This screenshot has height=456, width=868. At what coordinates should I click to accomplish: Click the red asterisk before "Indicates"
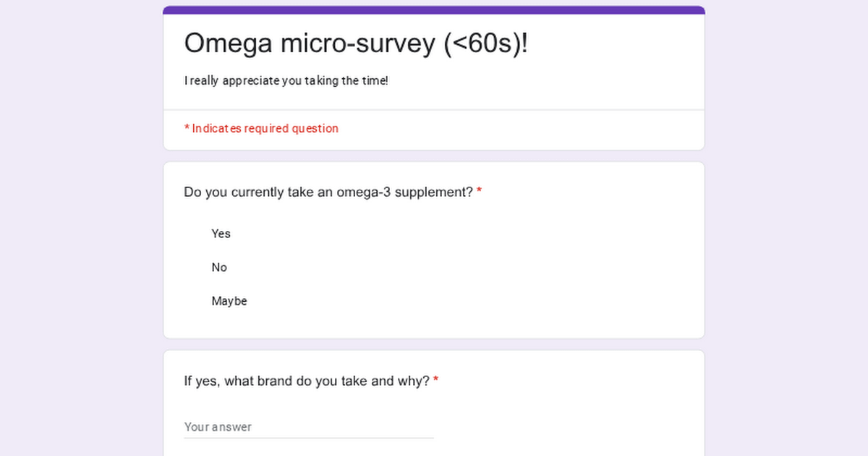coord(187,128)
